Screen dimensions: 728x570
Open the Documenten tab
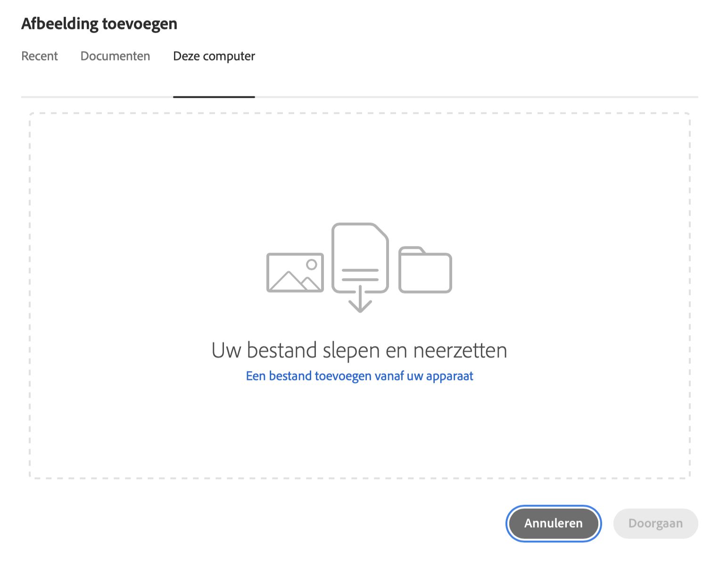pos(115,56)
